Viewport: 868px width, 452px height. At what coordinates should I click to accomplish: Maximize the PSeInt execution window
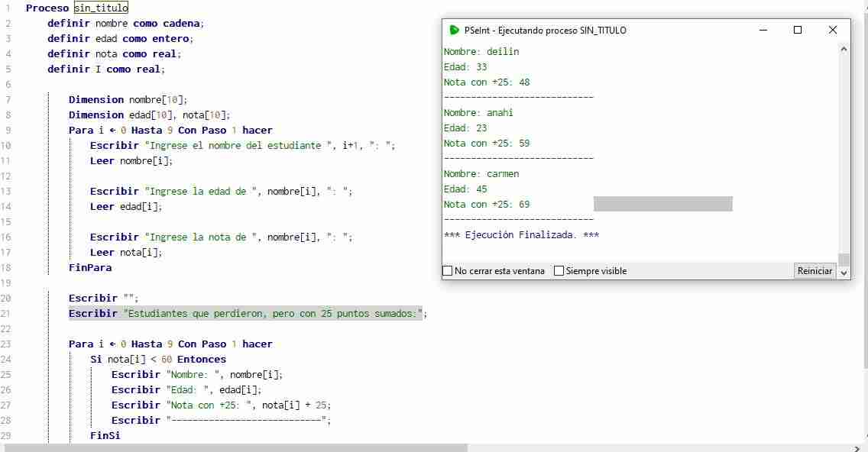pyautogui.click(x=798, y=30)
